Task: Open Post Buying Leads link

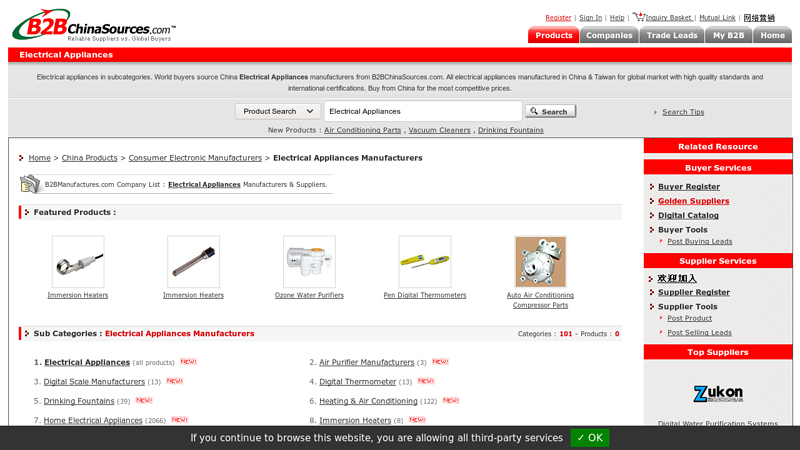Action: tap(699, 241)
